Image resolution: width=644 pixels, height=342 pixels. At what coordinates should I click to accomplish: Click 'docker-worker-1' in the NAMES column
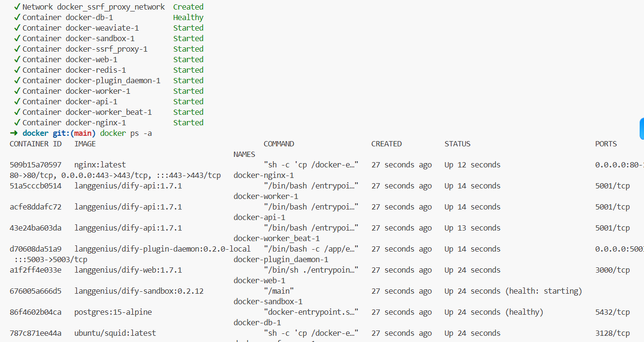coord(266,197)
